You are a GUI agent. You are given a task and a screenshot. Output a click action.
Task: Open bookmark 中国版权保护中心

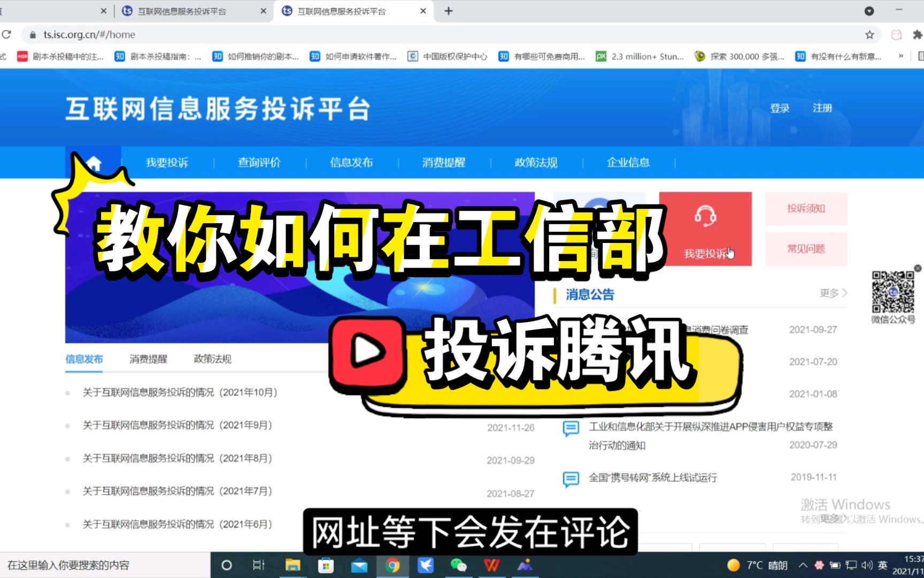point(448,57)
